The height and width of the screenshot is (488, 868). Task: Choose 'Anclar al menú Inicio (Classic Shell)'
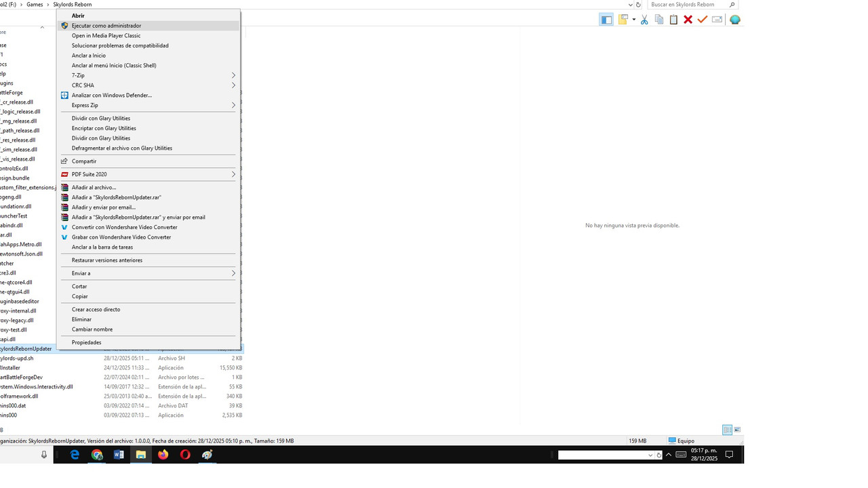pos(148,66)
